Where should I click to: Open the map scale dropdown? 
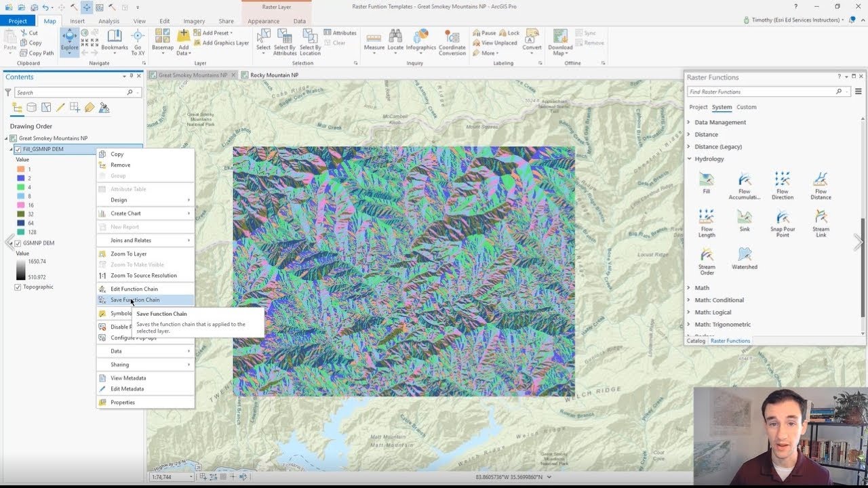(x=191, y=477)
